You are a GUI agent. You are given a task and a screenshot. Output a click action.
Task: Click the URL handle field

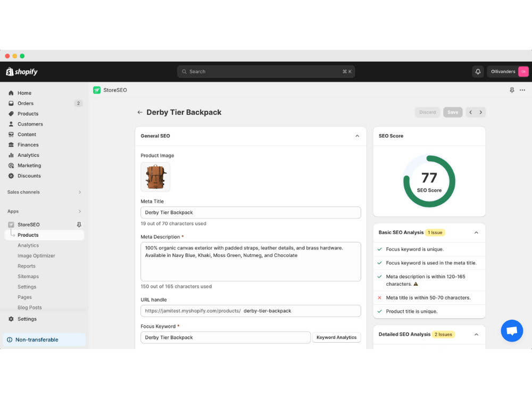[x=251, y=311]
